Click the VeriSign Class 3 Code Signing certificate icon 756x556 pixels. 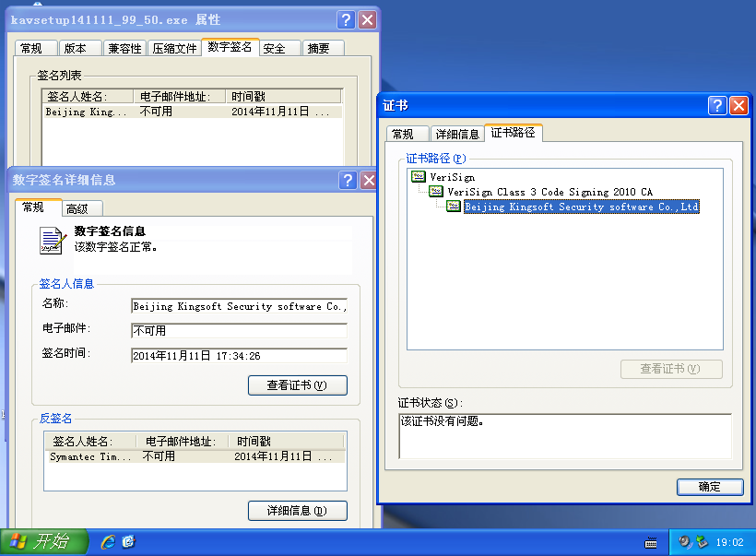(436, 192)
